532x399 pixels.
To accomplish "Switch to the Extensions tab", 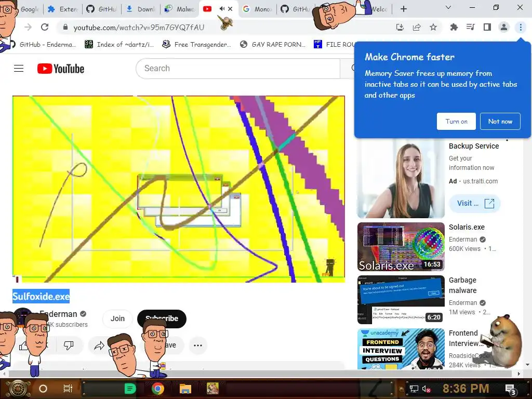I will (63, 9).
